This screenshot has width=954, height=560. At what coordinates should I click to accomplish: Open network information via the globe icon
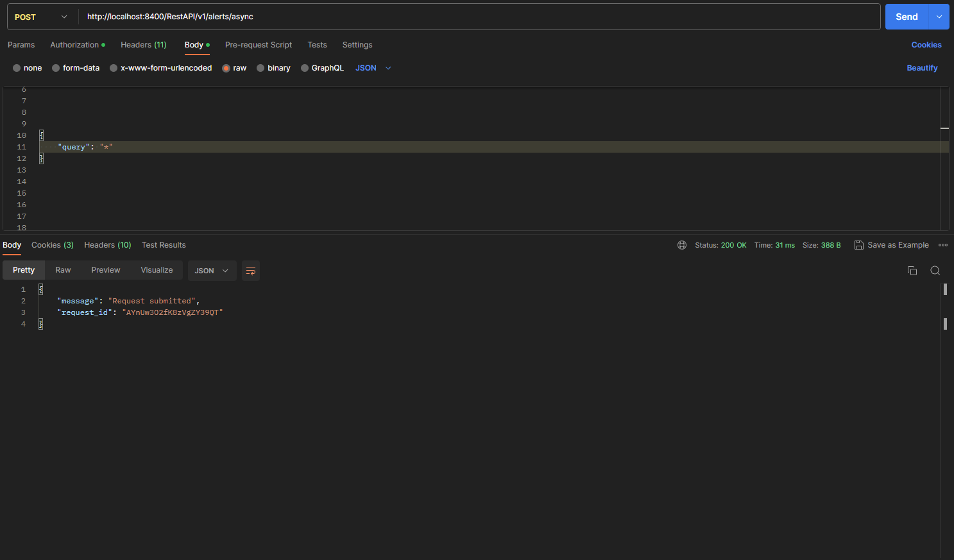681,244
